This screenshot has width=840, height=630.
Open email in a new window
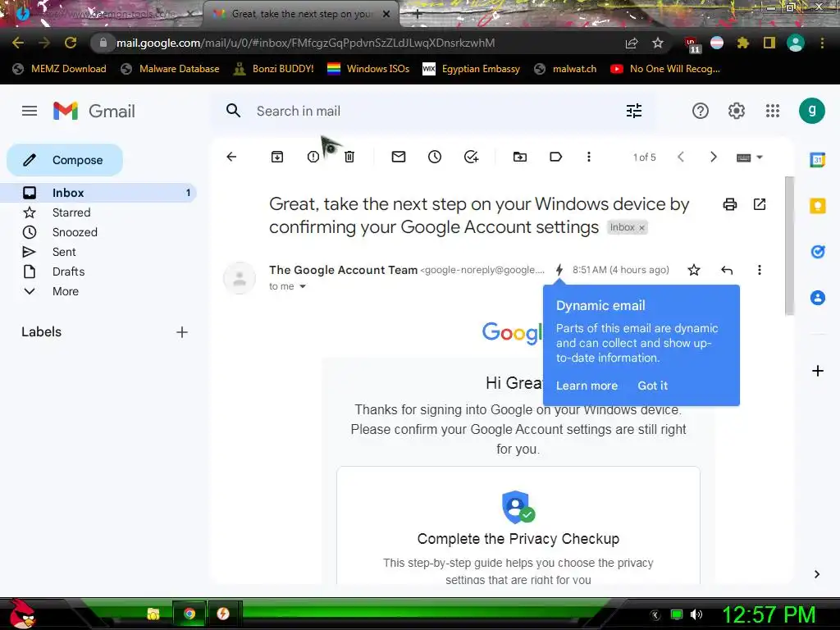[x=759, y=204]
